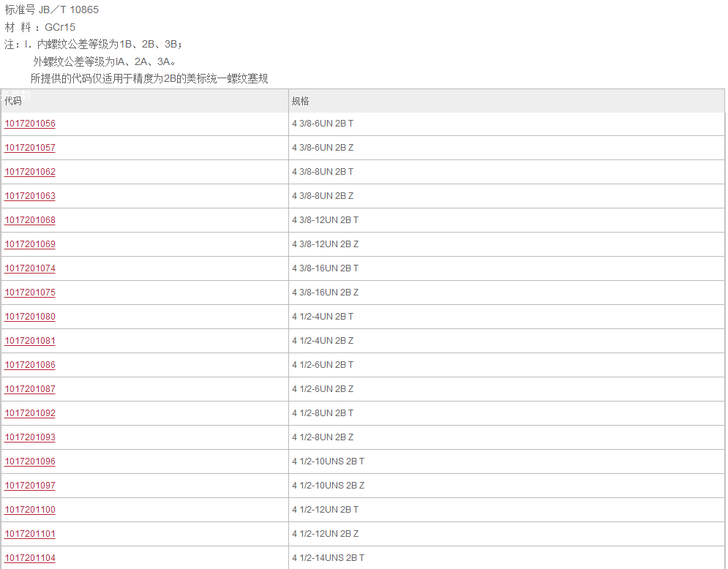Screen dimensions: 728x569
Task: Open product code link 1017201057
Action: click(x=30, y=148)
